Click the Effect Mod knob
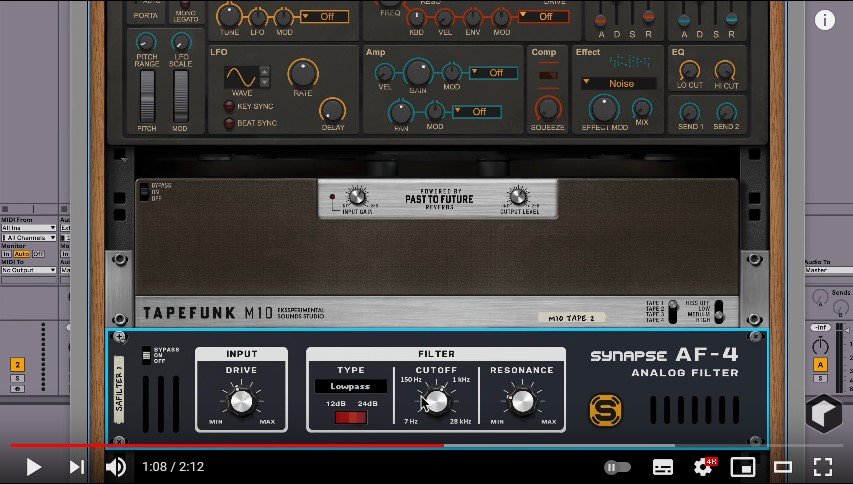This screenshot has width=853, height=484. tap(604, 109)
